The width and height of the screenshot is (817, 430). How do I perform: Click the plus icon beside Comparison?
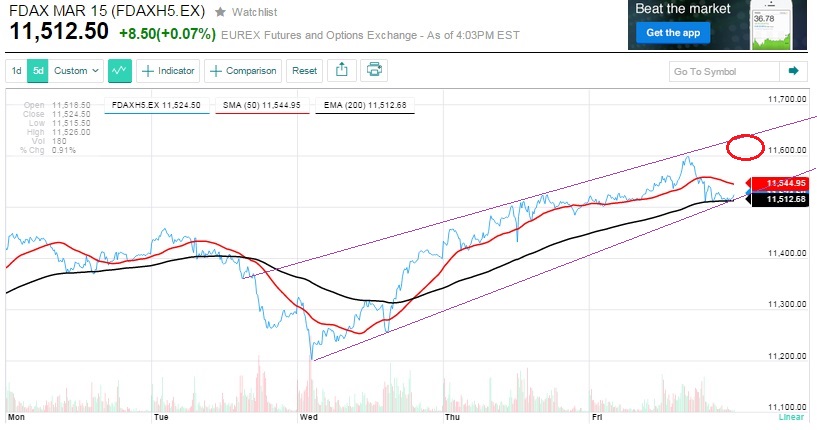[x=216, y=71]
